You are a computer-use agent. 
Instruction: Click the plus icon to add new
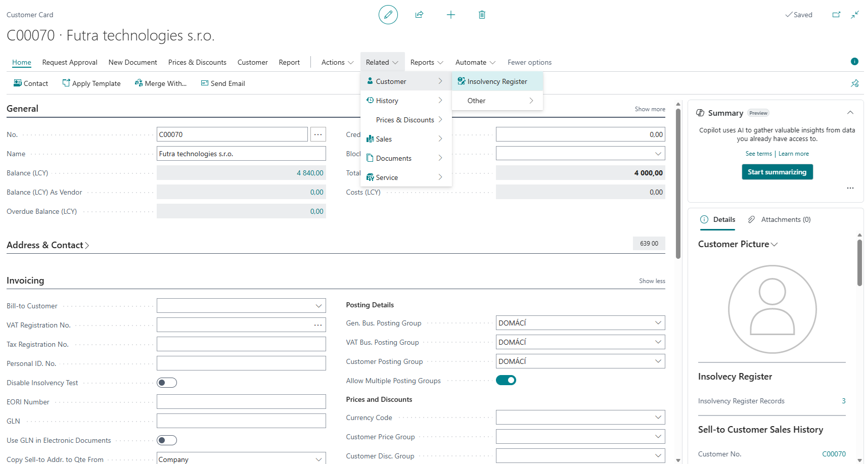pyautogui.click(x=450, y=15)
